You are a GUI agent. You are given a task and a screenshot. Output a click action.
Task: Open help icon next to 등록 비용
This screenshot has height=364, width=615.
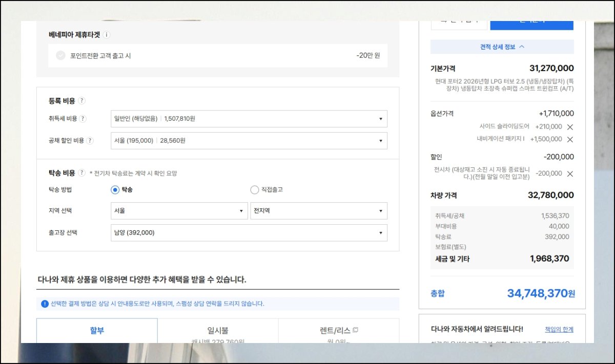click(x=82, y=101)
